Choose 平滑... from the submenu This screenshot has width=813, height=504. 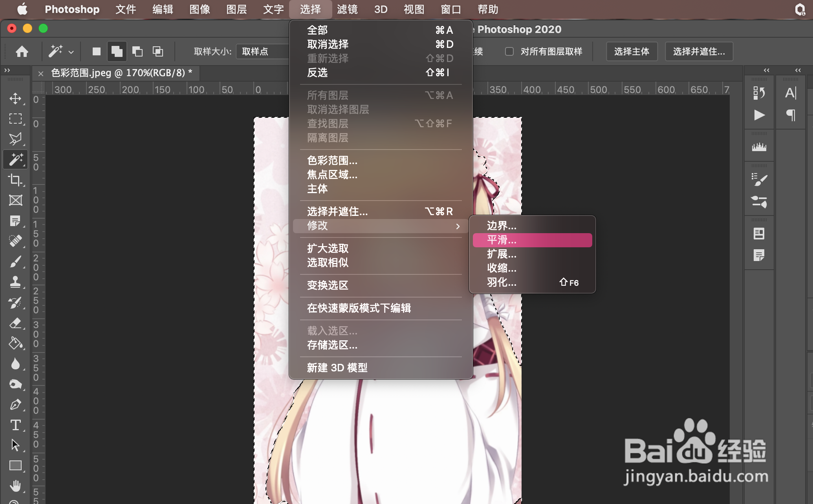tap(532, 240)
